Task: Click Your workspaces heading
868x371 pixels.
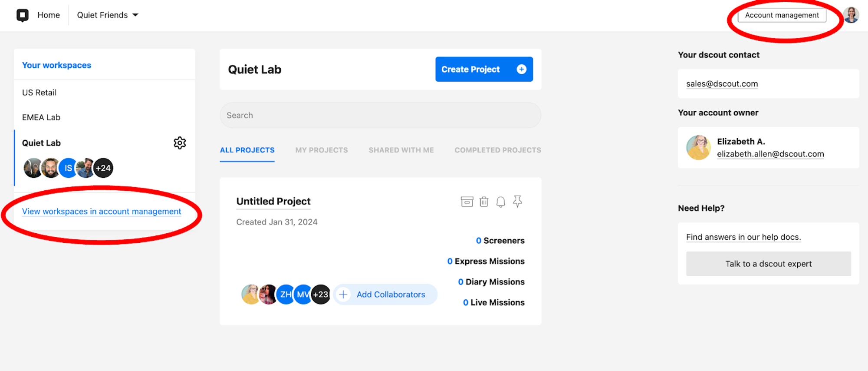Action: [56, 65]
